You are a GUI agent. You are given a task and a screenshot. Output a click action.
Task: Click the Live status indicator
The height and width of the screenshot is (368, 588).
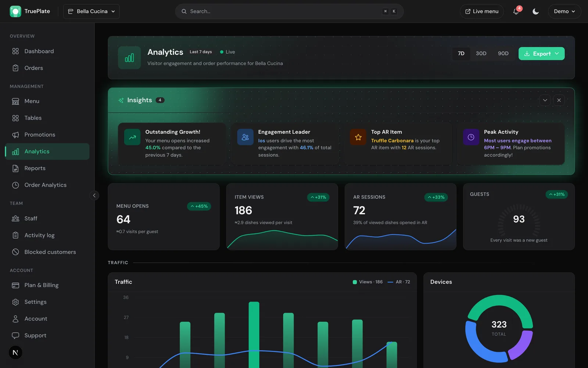coord(227,52)
